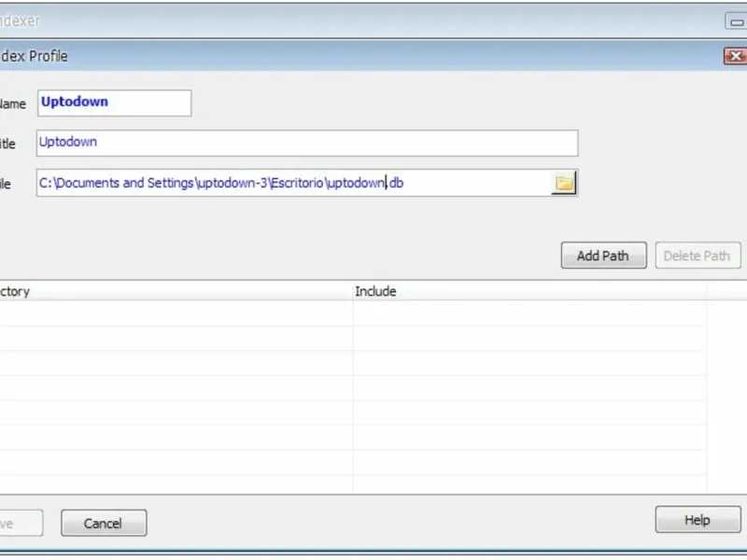Viewport: 747px width, 560px height.
Task: Click the disabled Delete Path button
Action: pyautogui.click(x=698, y=256)
